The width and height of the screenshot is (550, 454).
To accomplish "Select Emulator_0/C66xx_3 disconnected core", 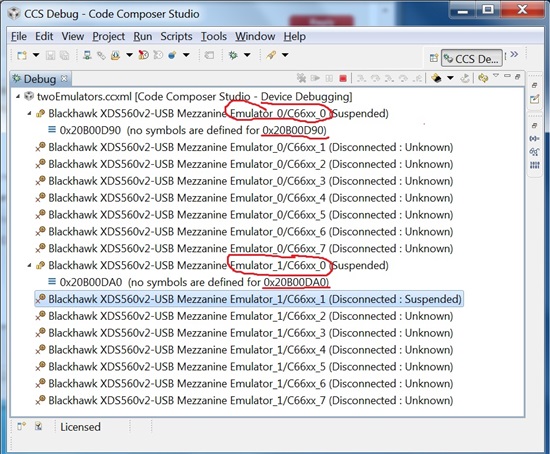I will (244, 181).
